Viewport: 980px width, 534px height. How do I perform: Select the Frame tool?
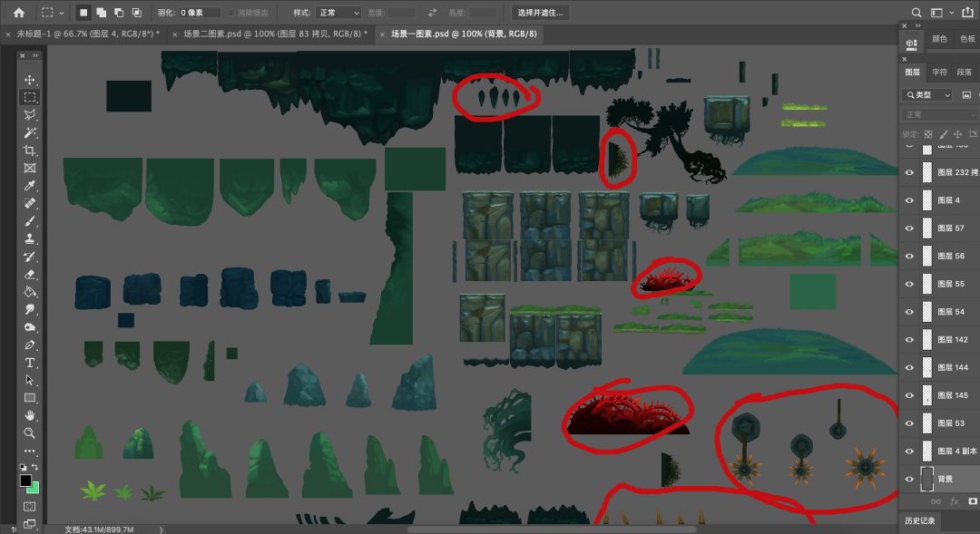click(x=29, y=168)
